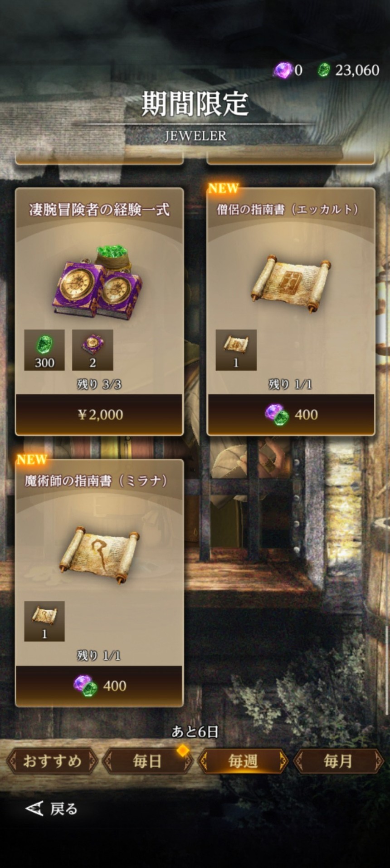Buy the bundle for ¥2,000
Screen dimensions: 390x868
coord(99,415)
